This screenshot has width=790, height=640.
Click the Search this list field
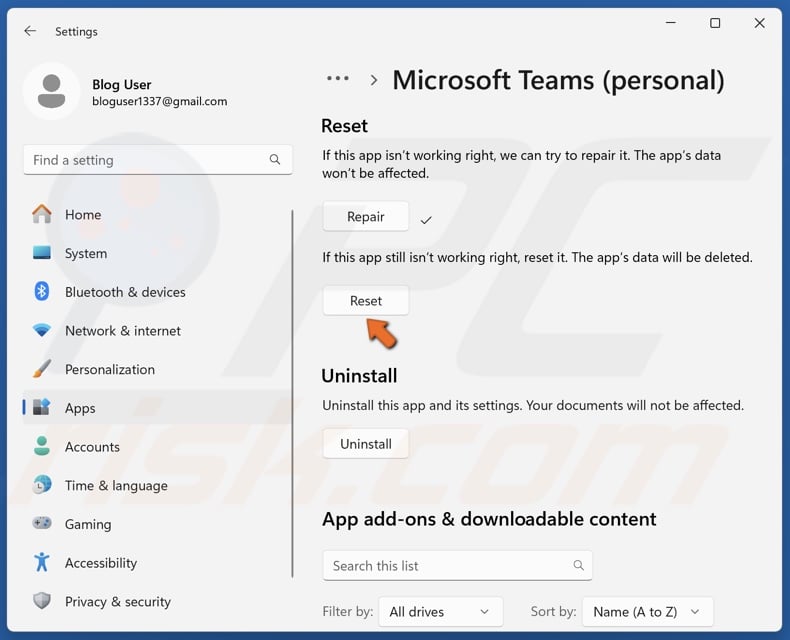coord(457,565)
